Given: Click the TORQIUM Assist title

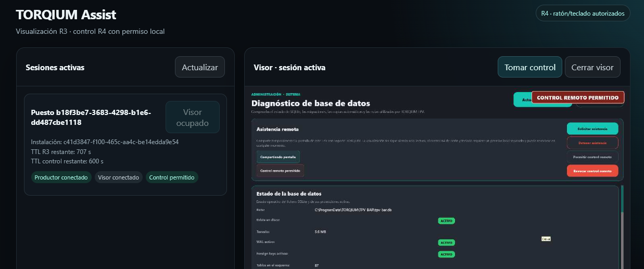Looking at the screenshot, I should coord(66,15).
